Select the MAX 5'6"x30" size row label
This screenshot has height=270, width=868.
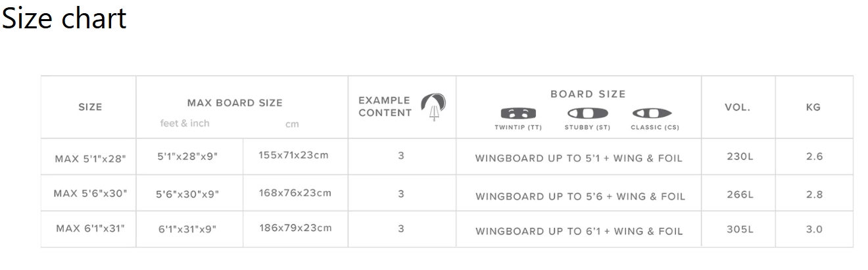coord(90,194)
